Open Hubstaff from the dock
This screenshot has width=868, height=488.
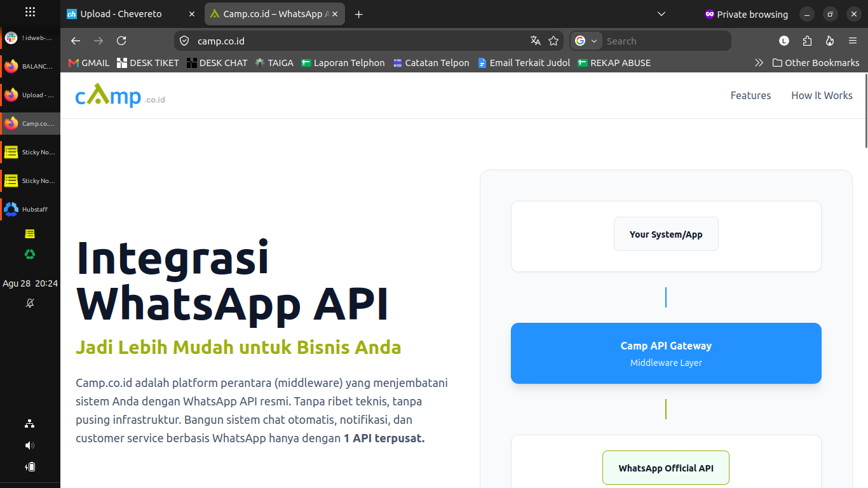(x=30, y=209)
